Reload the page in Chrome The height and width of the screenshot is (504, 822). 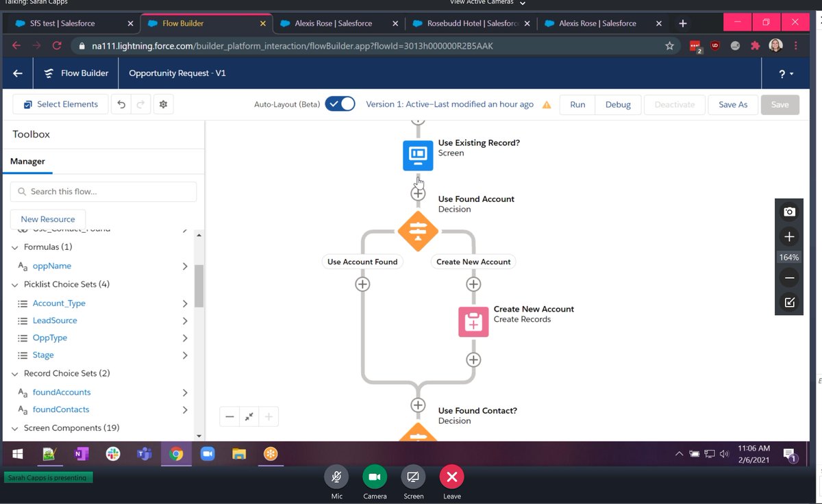56,47
